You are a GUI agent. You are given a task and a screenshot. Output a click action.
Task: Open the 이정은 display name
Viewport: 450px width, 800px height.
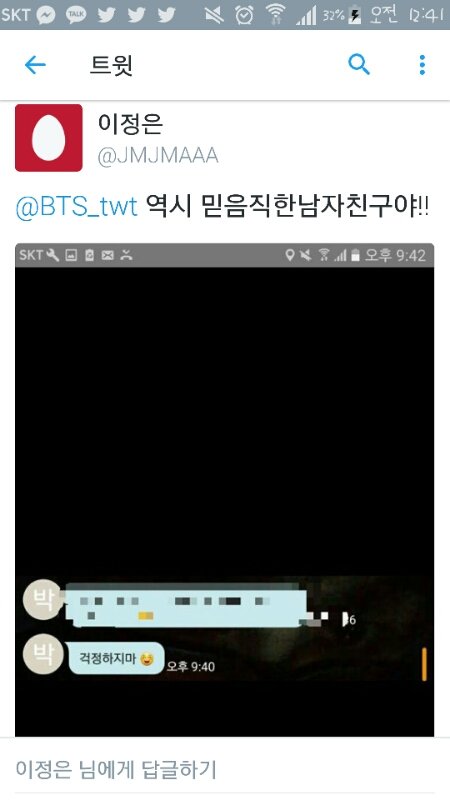(130, 124)
